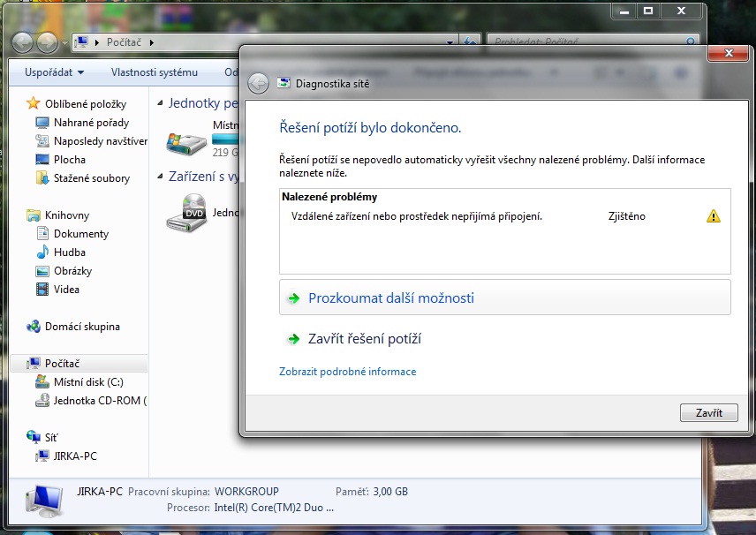The image size is (756, 535).
Task: Click the Domácí skupina homegroup icon
Action: tap(34, 327)
